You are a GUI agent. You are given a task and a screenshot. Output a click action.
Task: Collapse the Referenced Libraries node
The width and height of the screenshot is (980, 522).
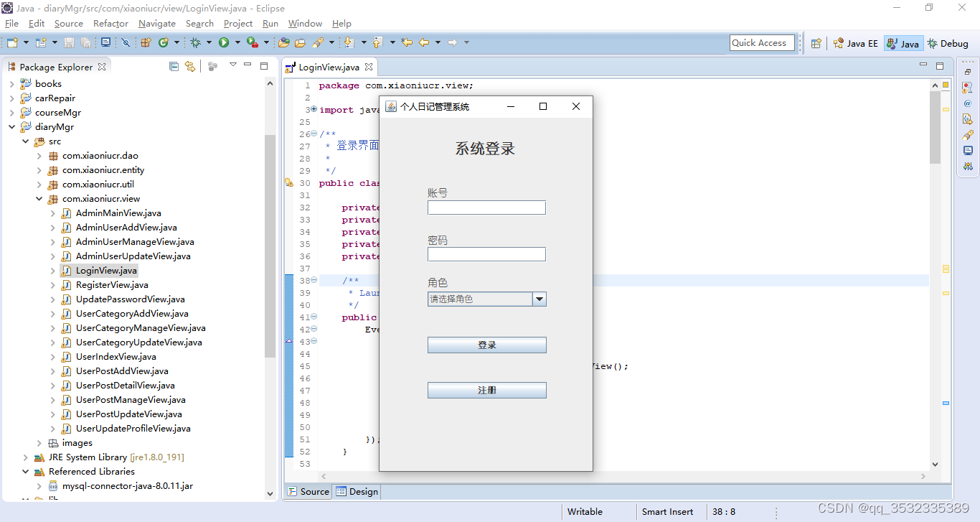(x=25, y=472)
